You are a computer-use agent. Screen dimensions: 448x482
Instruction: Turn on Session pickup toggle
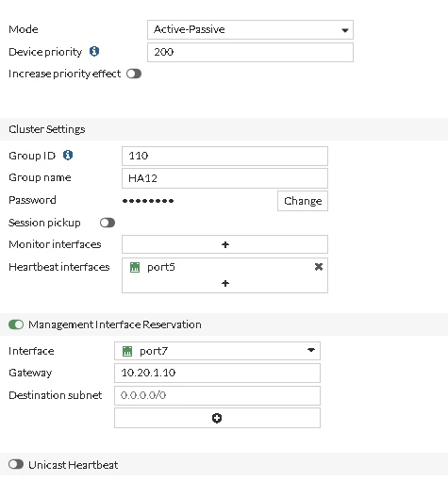(x=108, y=223)
